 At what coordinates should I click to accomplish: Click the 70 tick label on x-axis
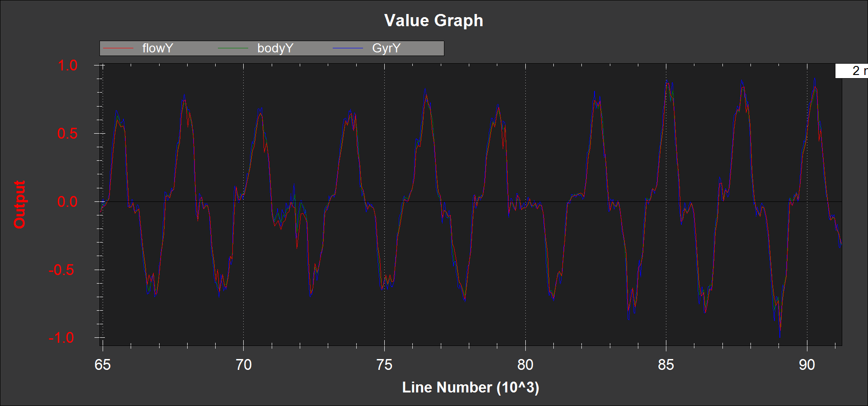pos(244,365)
